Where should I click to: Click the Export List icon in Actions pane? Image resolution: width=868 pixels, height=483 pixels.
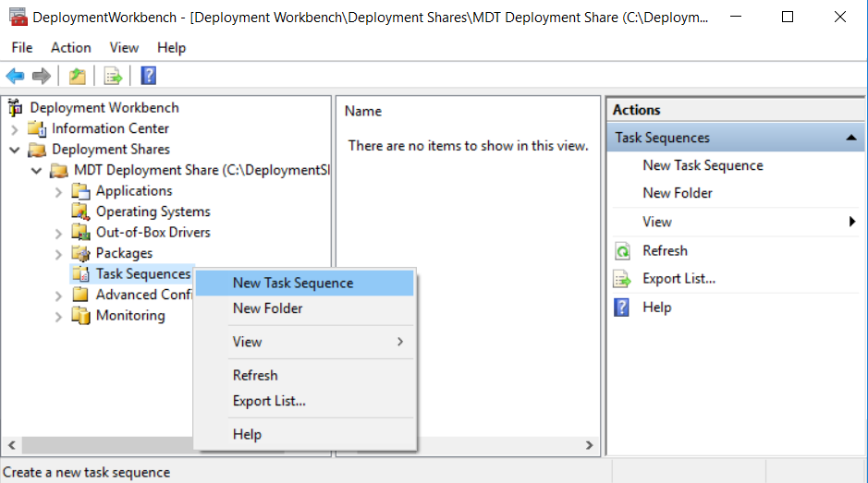click(x=622, y=280)
